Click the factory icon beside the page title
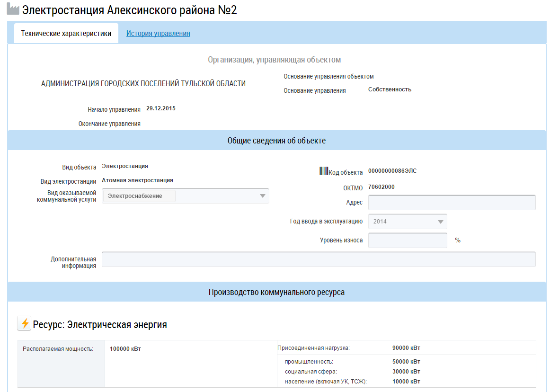 click(13, 10)
